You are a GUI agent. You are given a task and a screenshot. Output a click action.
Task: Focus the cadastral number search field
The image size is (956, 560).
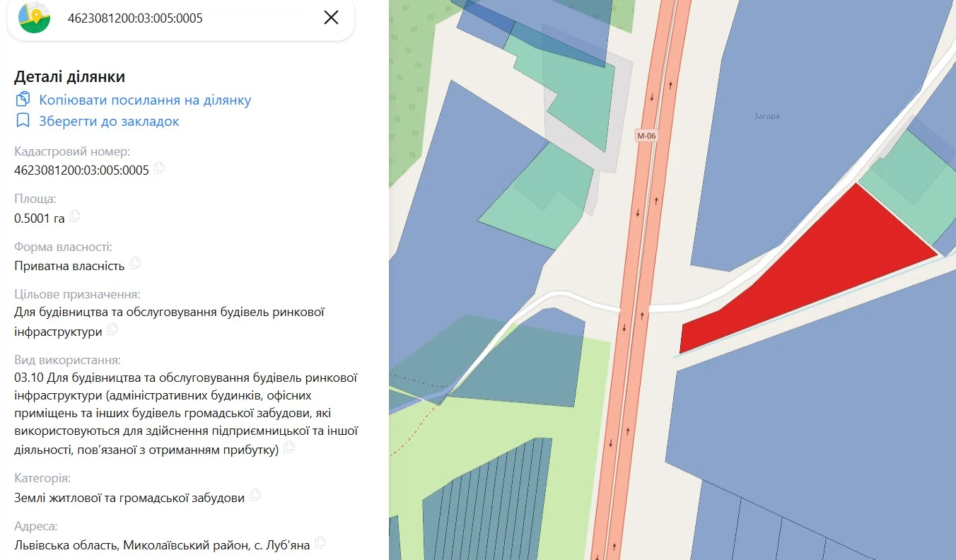tap(188, 18)
